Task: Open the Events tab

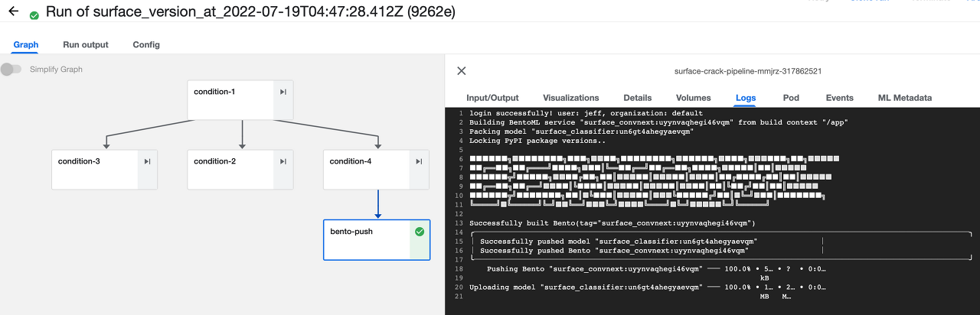Action: 840,98
